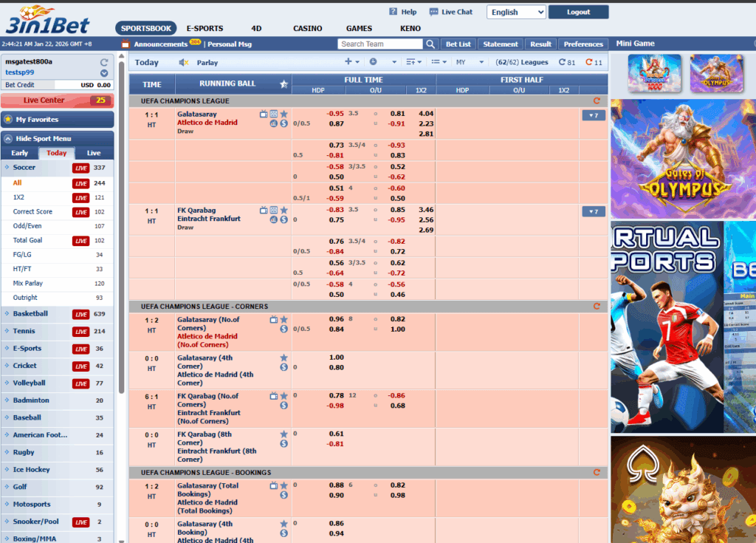Toggle favorite star in Running Ball header
Viewport: 756px width, 543px height.
(283, 84)
